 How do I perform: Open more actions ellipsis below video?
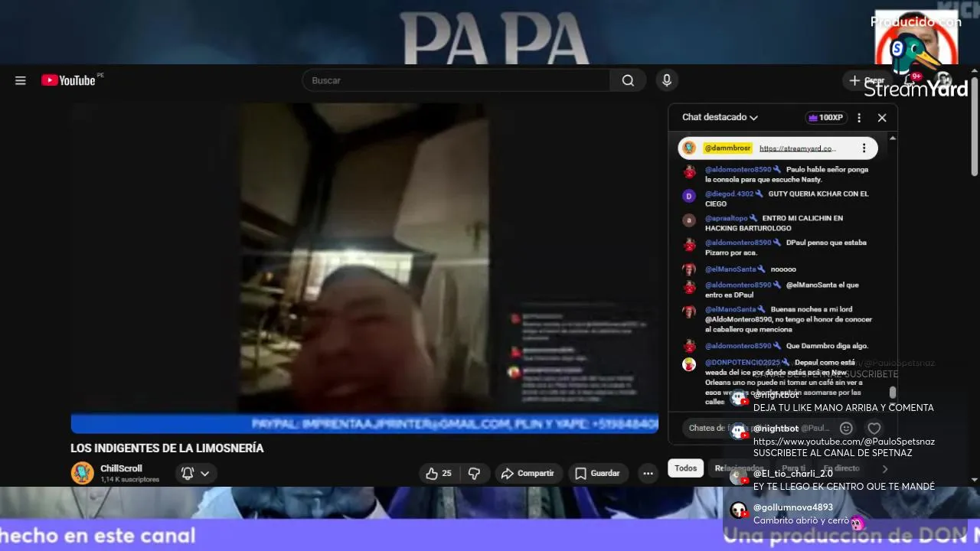coord(648,474)
